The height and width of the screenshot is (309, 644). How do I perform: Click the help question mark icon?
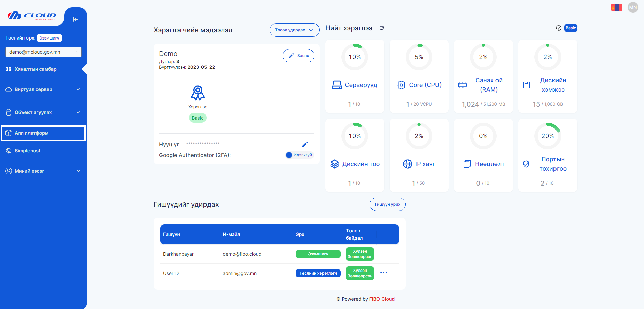558,28
